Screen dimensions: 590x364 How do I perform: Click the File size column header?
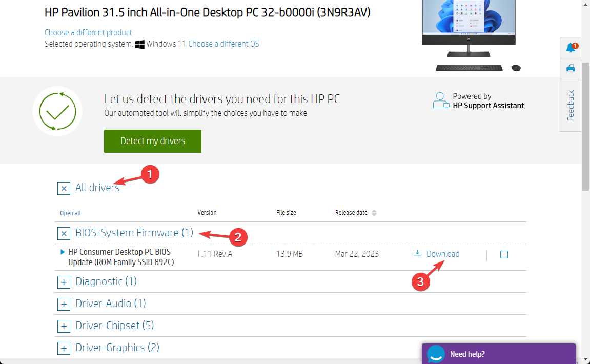[286, 213]
